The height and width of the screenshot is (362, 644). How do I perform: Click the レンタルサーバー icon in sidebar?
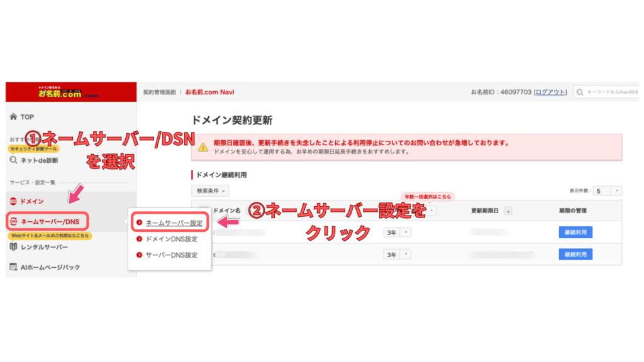click(14, 247)
